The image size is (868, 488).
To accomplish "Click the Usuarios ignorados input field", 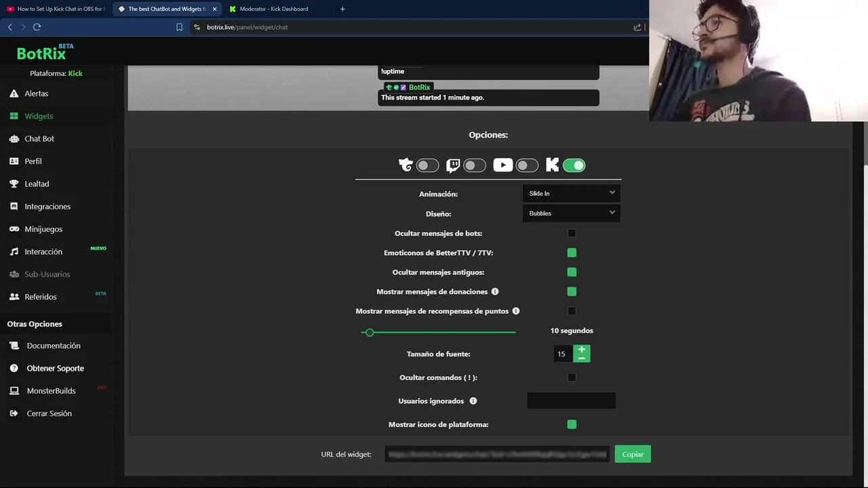I will point(572,401).
